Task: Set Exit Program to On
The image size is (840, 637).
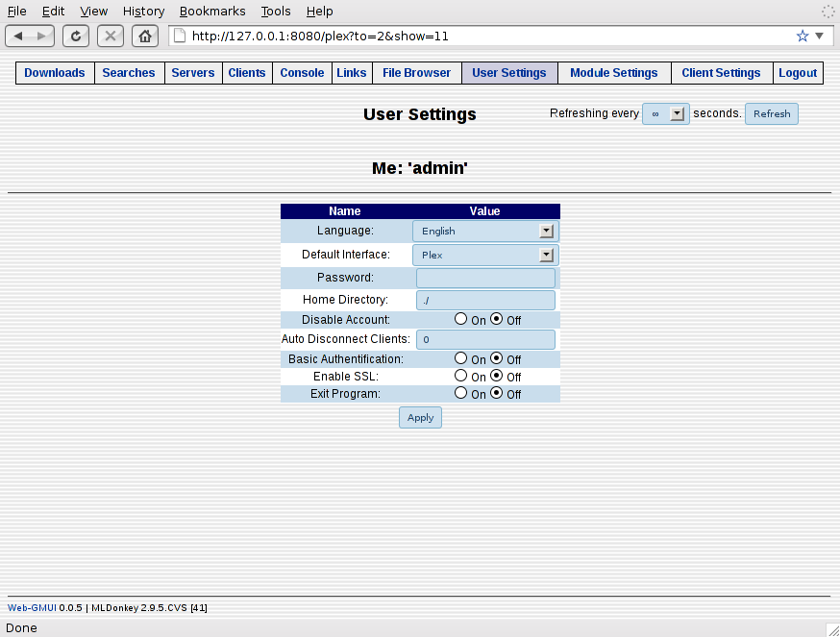Action: pos(460,393)
